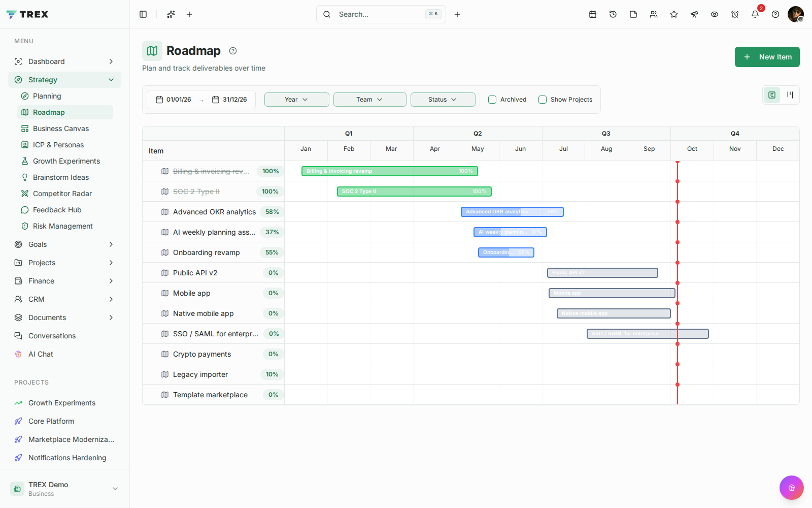Open the notes document icon in top bar
812x508 pixels.
coord(633,14)
